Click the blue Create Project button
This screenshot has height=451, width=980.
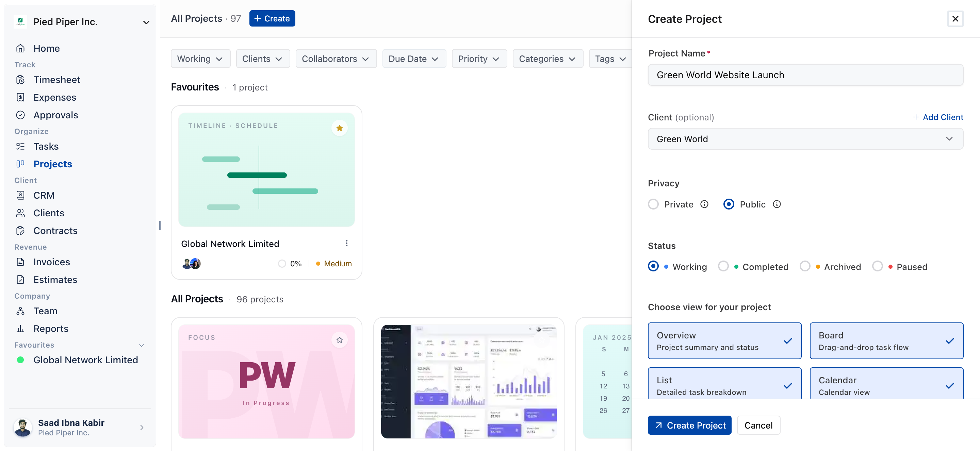click(x=689, y=425)
